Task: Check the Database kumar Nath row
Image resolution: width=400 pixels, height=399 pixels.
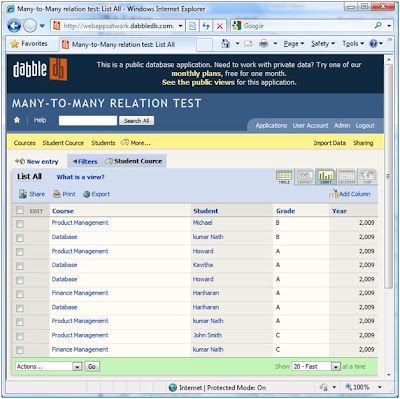Action: (x=20, y=238)
